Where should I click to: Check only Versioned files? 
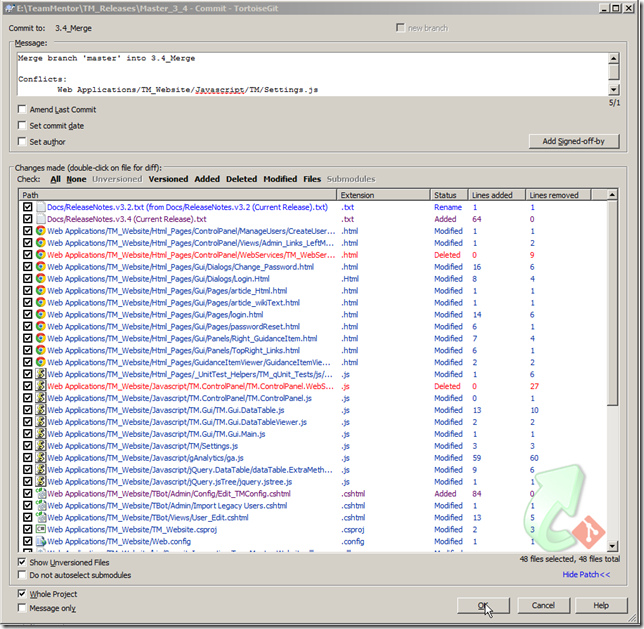(x=168, y=179)
